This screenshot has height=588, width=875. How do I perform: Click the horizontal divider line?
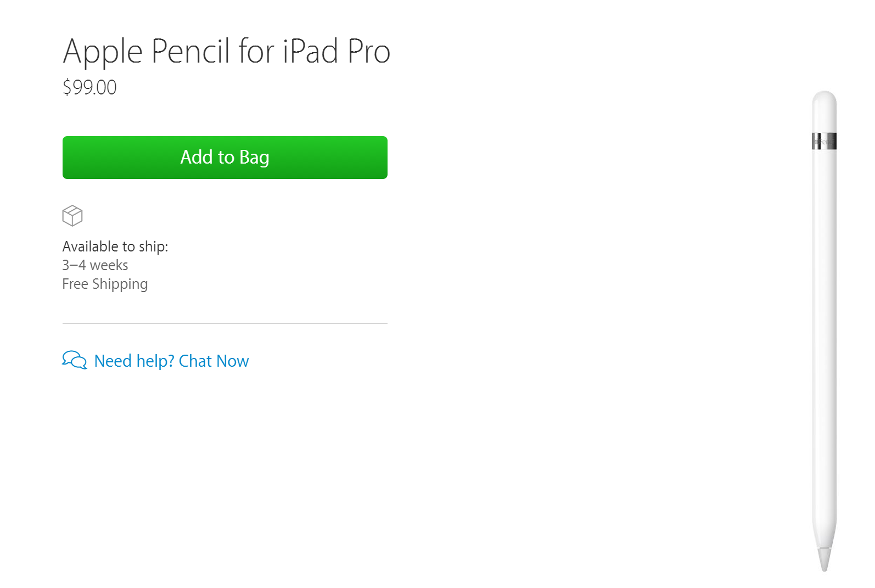225,323
